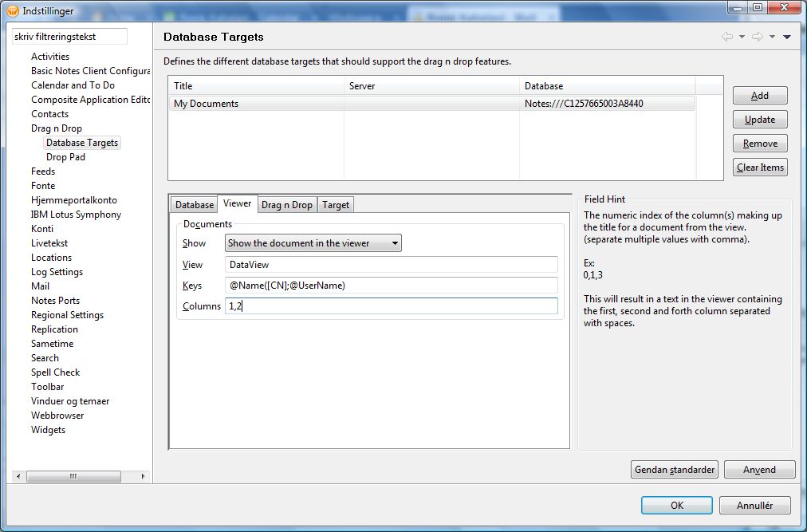
Task: Select Drop Pad tree item
Action: pyautogui.click(x=65, y=157)
